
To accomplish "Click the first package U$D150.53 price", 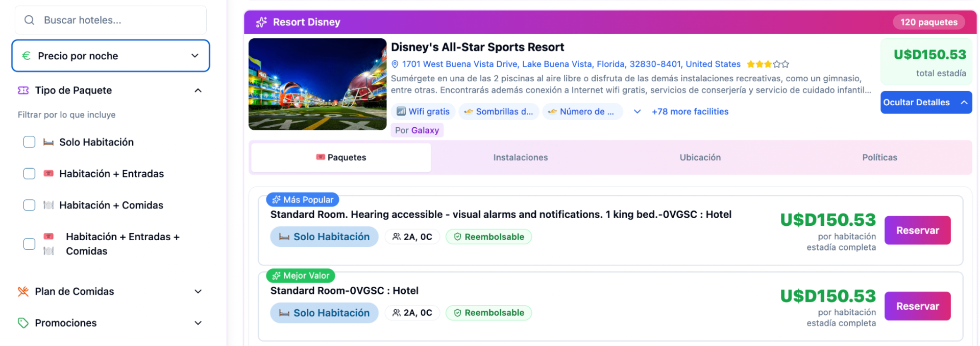I will pyautogui.click(x=828, y=220).
